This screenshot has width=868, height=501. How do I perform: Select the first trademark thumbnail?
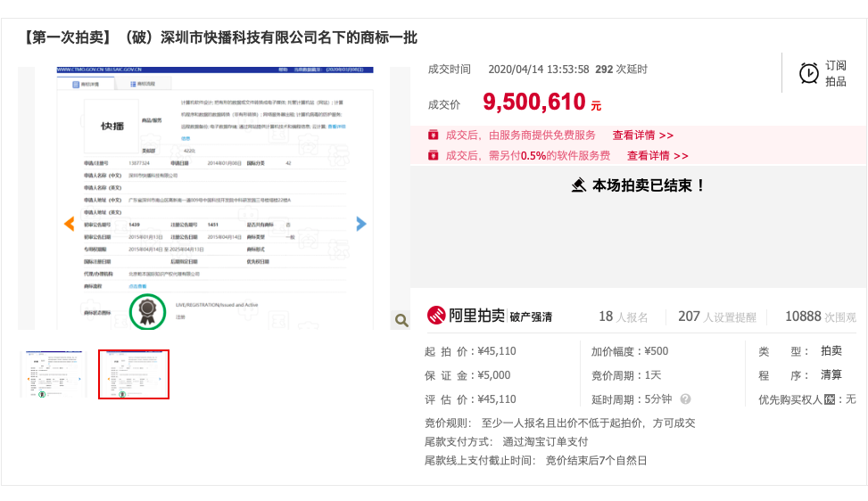[54, 374]
